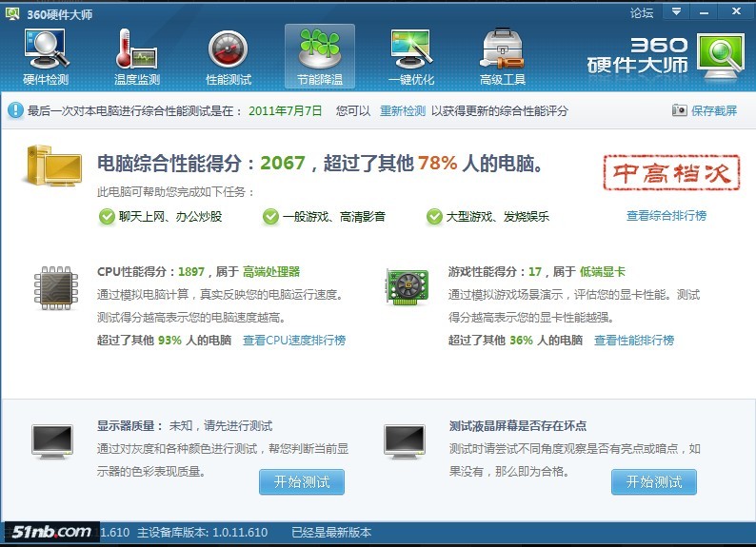
Task: Click the graphics card icon
Action: pos(407,287)
